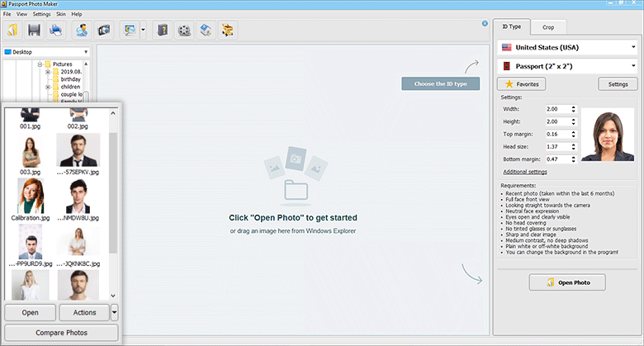Click the photo viewer magnifier icon
644x346 pixels.
pos(130,30)
